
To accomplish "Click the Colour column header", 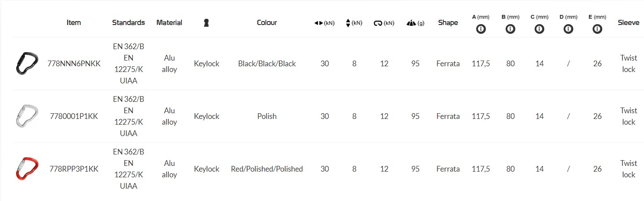I will click(267, 22).
